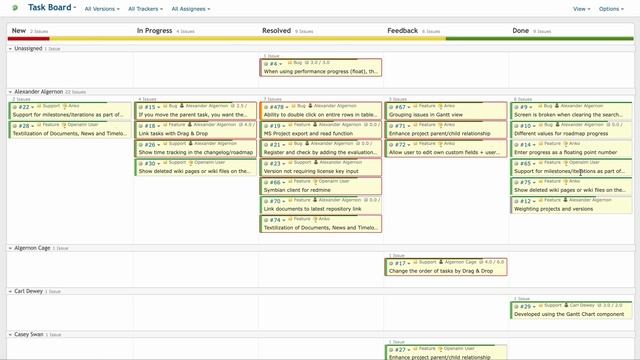Click the round icon on card #478
640x360 pixels.
266,107
